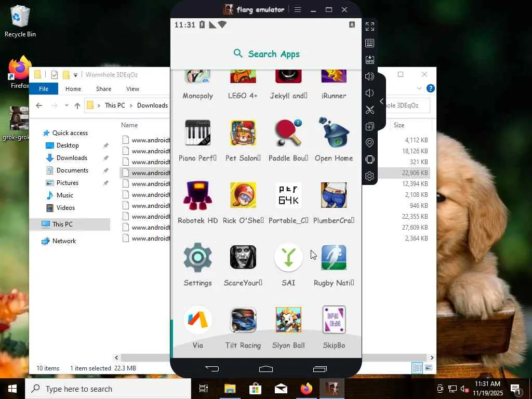Image resolution: width=532 pixels, height=399 pixels.
Task: Open recent locations dropdown in Explorer
Action: pyautogui.click(x=66, y=105)
